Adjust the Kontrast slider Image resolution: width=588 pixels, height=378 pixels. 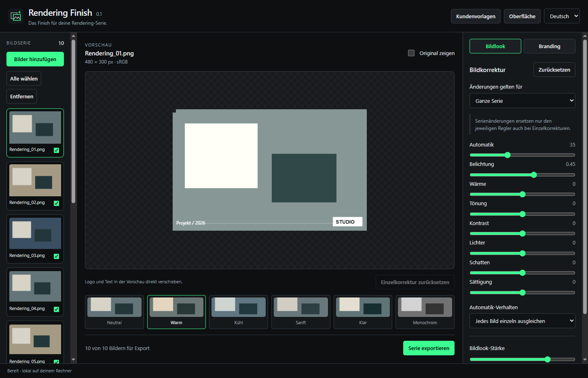click(522, 234)
